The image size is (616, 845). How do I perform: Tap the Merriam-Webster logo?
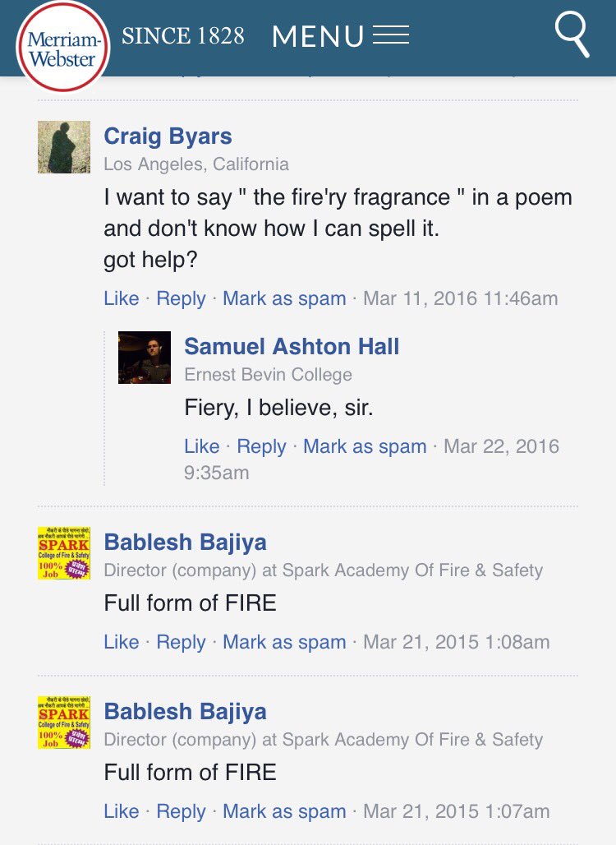tap(63, 48)
